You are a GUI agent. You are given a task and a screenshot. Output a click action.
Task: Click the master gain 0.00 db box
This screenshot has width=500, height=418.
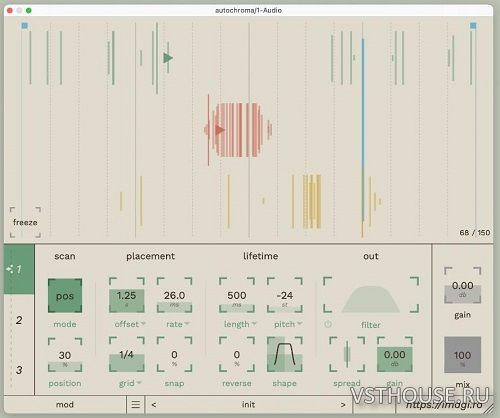(x=463, y=286)
